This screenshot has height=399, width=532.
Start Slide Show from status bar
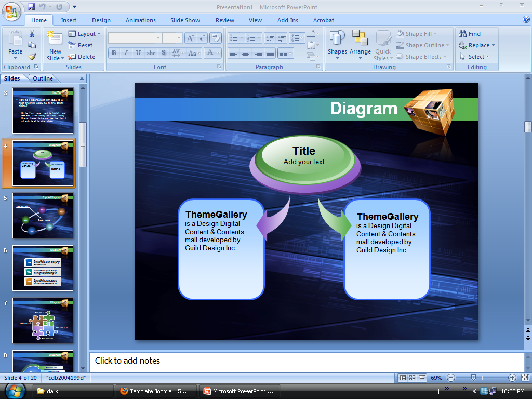pos(422,378)
